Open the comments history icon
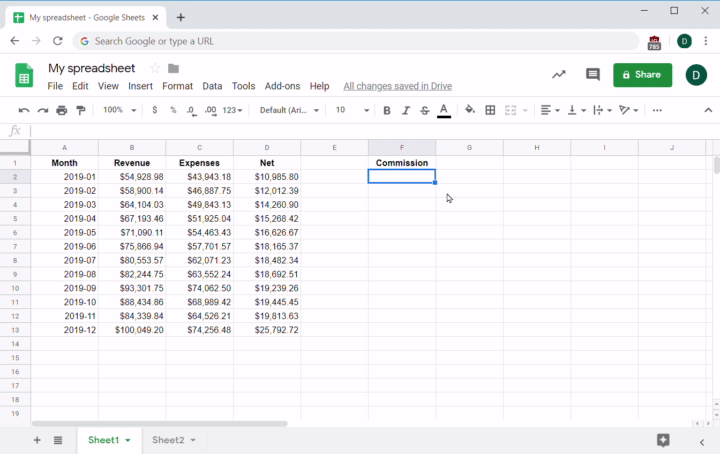This screenshot has height=454, width=720. point(592,75)
